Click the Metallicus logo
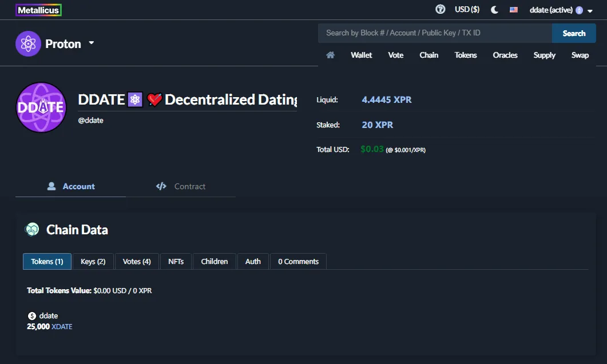The width and height of the screenshot is (607, 364). point(38,10)
